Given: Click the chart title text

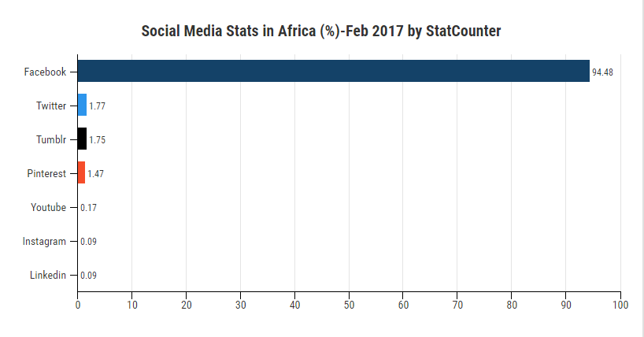Looking at the screenshot, I should 321,31.
